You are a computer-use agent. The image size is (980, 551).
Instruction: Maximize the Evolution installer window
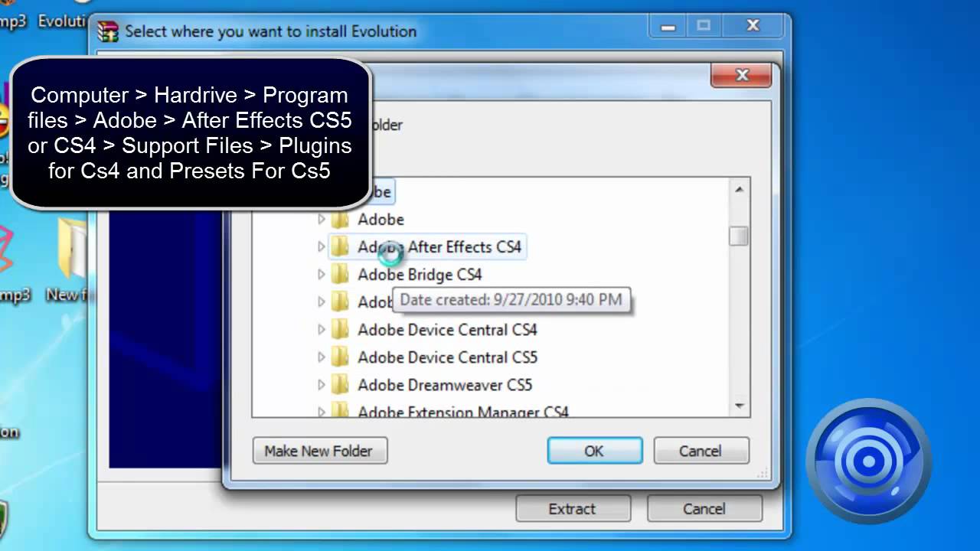pyautogui.click(x=704, y=27)
